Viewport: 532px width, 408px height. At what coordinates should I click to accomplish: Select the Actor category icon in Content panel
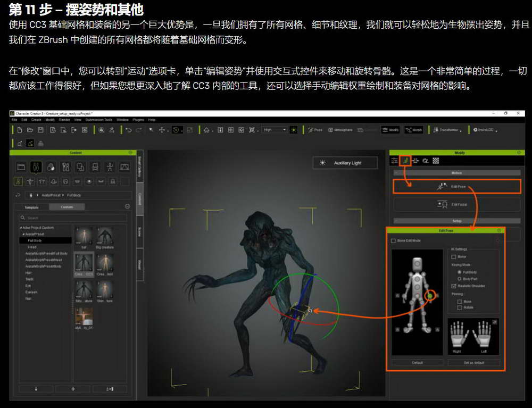click(x=36, y=167)
